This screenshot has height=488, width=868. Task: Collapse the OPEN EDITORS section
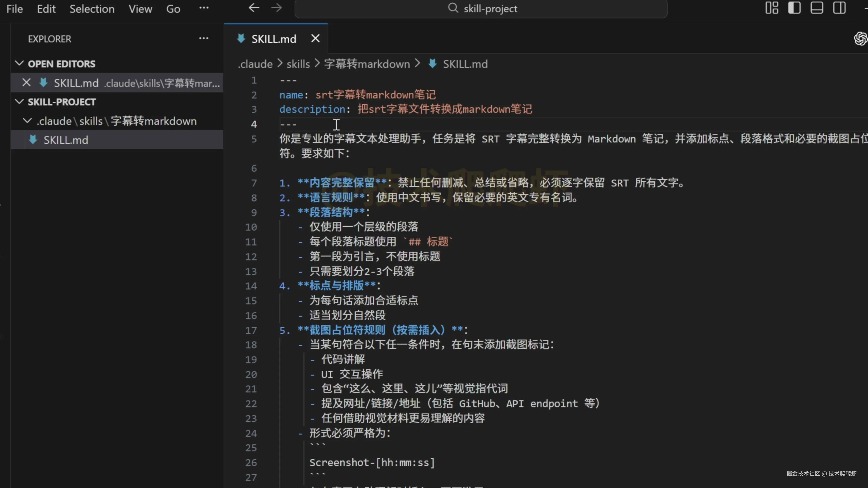pos(19,63)
